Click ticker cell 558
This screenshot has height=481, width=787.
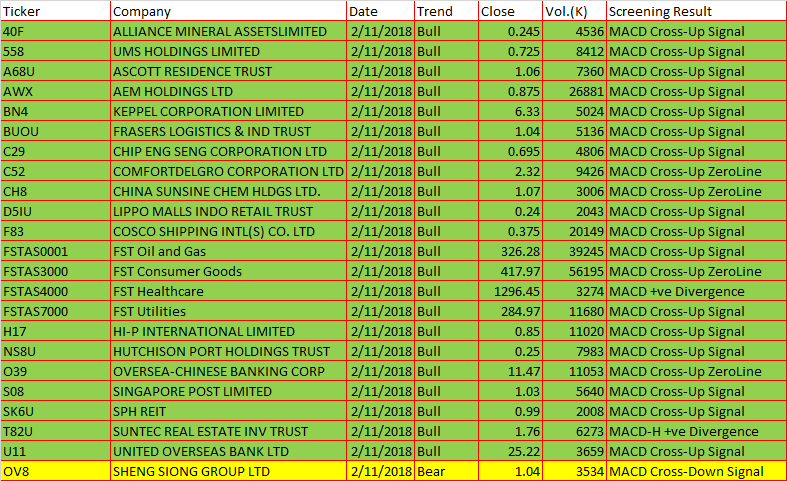[55, 51]
